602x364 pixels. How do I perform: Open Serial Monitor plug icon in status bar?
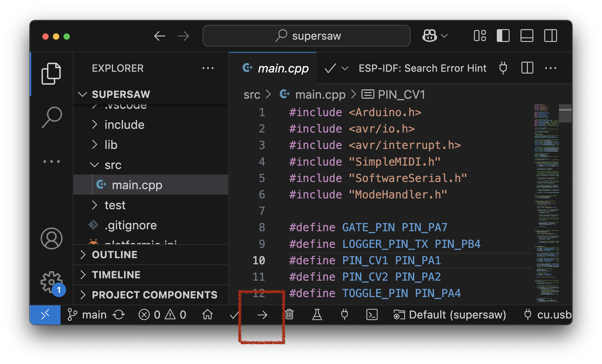coord(344,315)
